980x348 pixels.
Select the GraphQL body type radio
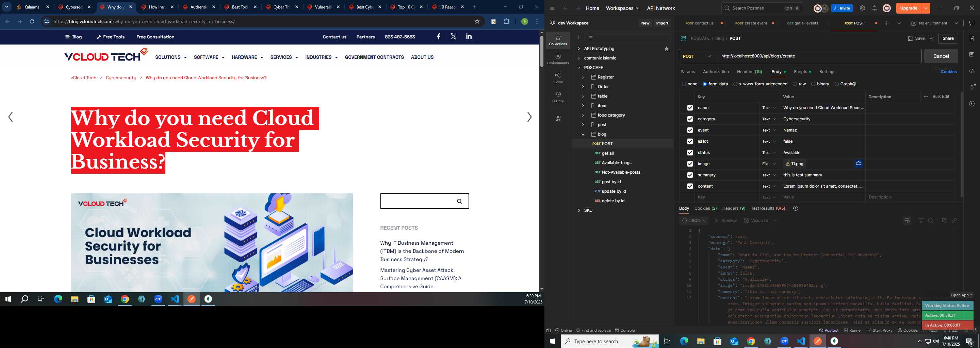[x=836, y=84]
